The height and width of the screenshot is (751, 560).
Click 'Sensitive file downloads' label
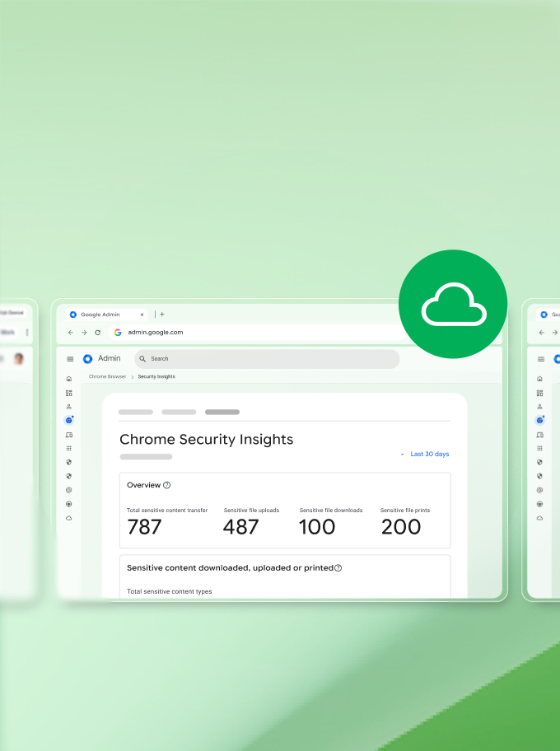coord(331,511)
